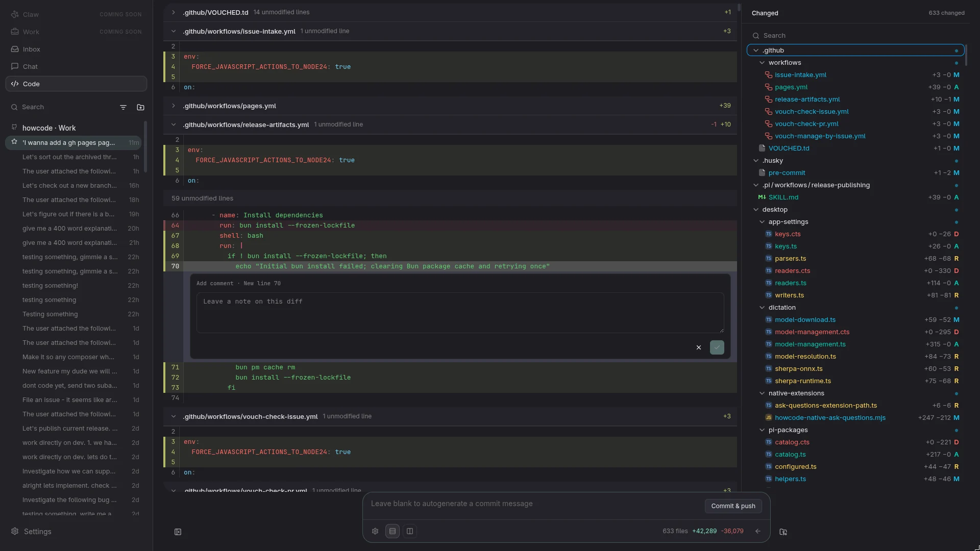Switch to unified diff view icon
The width and height of the screenshot is (980, 551).
tap(393, 531)
